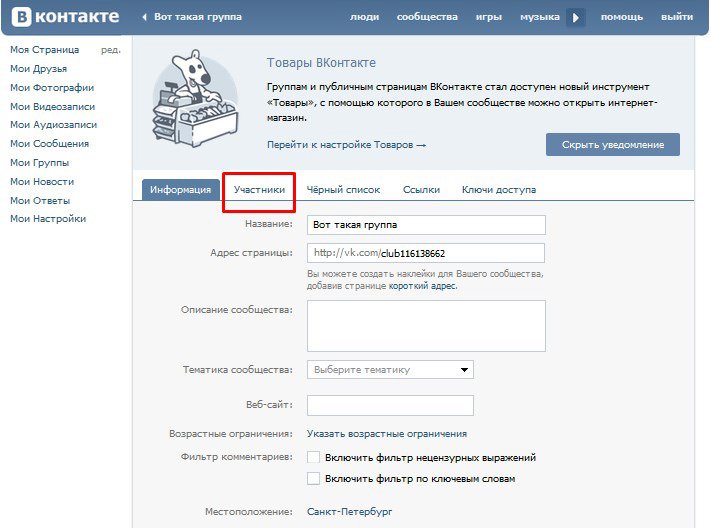Select the Информация tab
Image resolution: width=711 pixels, height=528 pixels.
pyautogui.click(x=180, y=190)
